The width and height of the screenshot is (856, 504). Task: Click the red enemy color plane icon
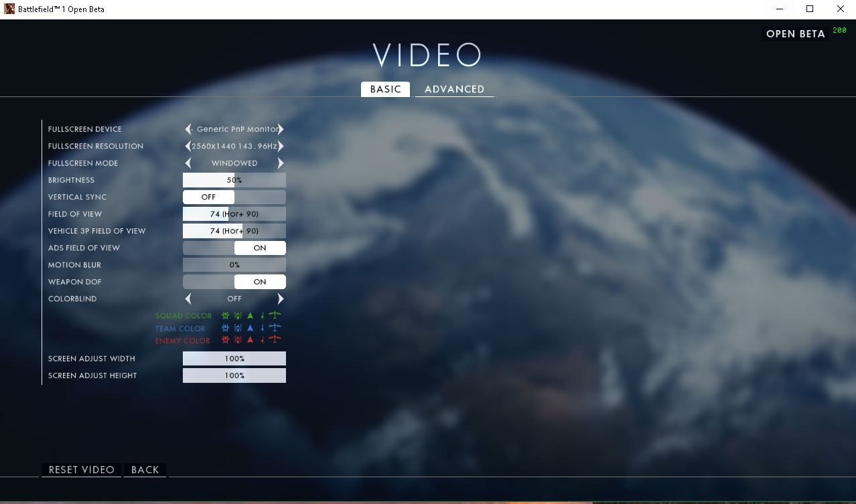[x=275, y=339]
